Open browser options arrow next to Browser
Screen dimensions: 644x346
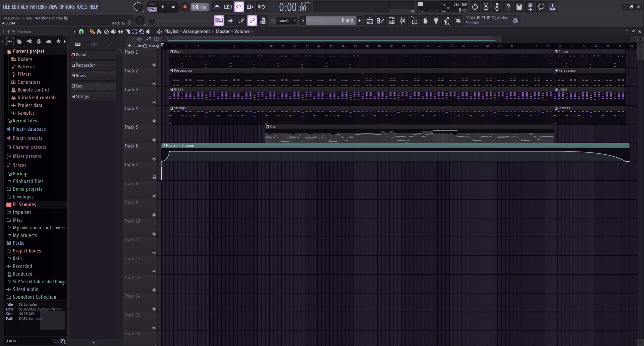[x=4, y=32]
